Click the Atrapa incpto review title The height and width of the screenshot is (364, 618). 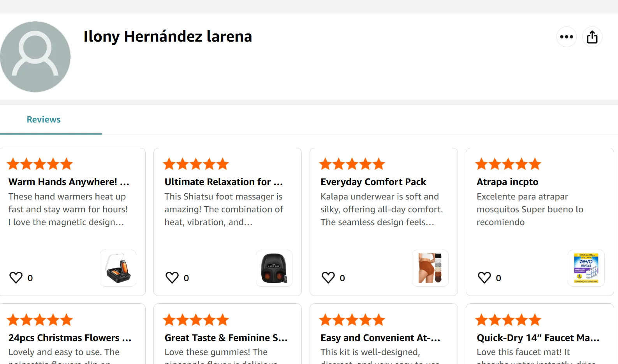pyautogui.click(x=507, y=182)
